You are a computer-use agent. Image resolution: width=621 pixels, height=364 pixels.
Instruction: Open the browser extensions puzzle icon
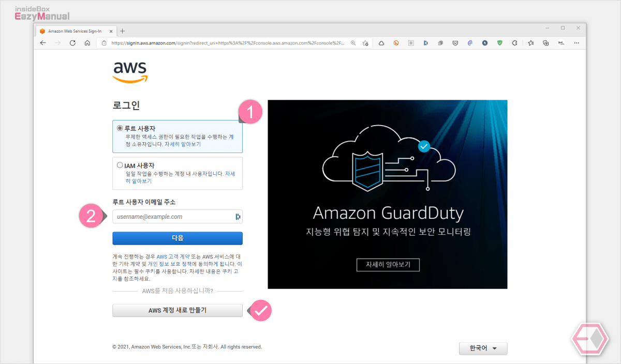514,43
